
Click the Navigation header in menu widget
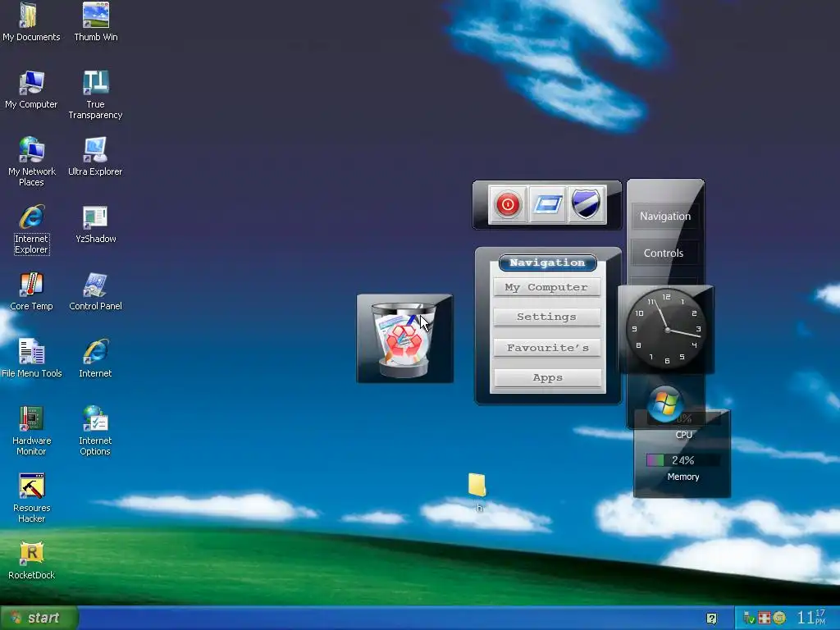tap(547, 262)
